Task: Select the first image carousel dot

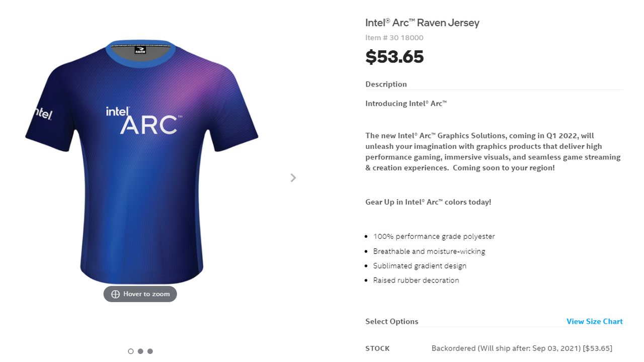Action: click(x=131, y=351)
